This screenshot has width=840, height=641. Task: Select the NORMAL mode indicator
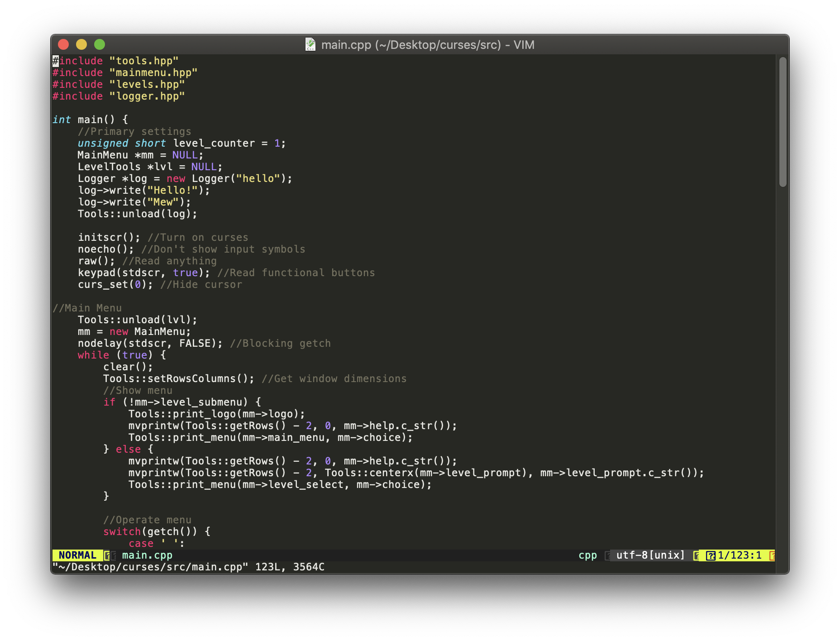point(77,555)
